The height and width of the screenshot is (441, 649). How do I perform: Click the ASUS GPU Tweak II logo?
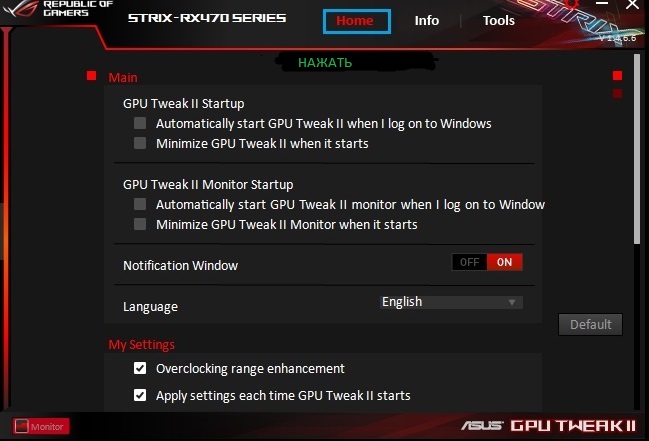548,426
